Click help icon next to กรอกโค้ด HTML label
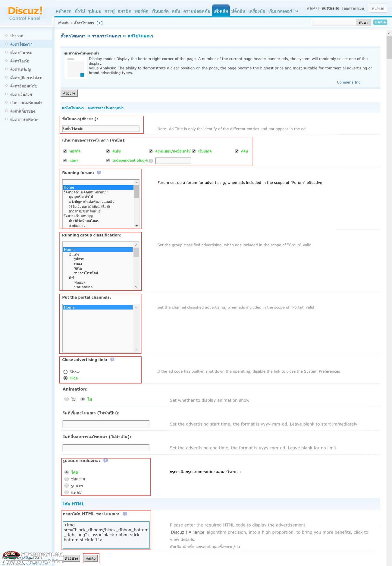Viewport: 392px width, 566px height. point(125,514)
